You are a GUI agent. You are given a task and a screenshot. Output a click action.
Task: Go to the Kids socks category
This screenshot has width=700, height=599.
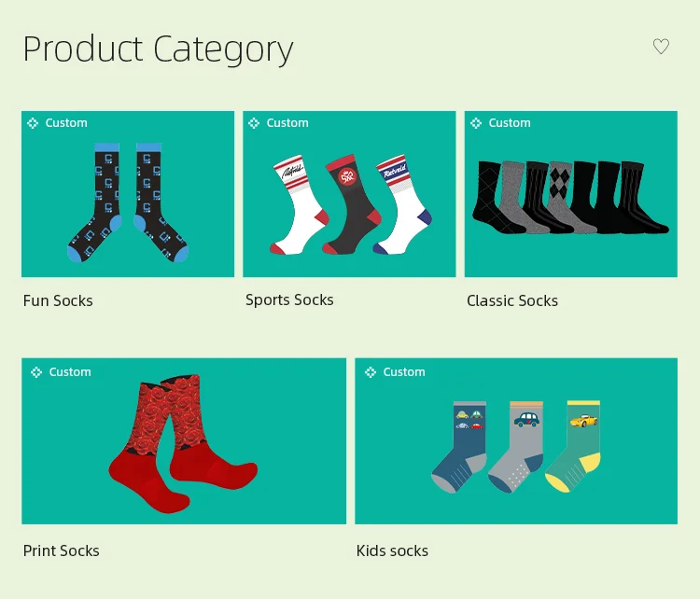coord(392,550)
